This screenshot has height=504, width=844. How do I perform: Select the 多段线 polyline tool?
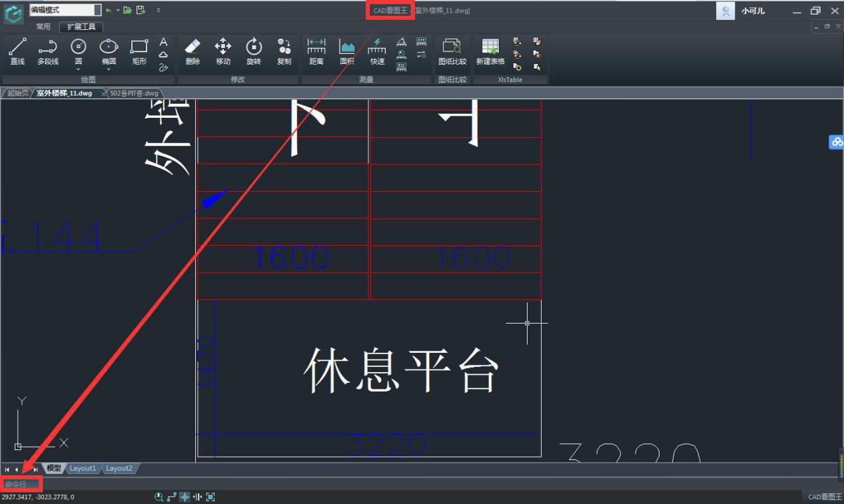(48, 52)
